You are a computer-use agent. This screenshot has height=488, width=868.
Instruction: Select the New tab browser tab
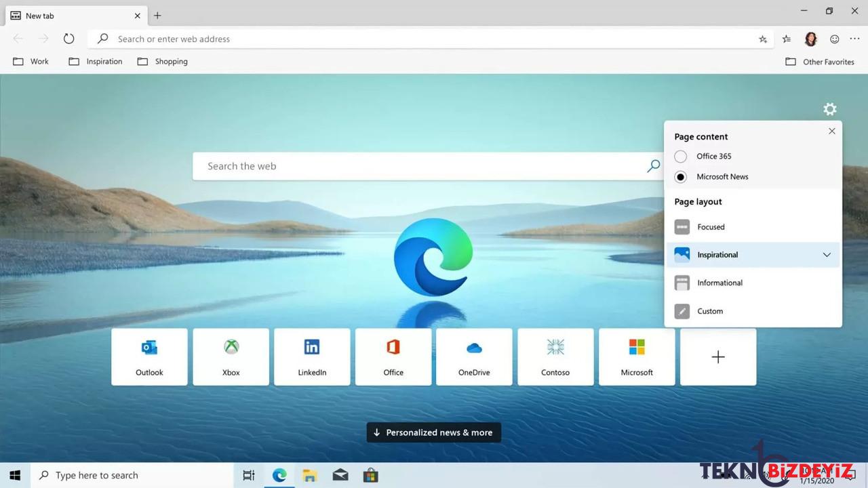[x=75, y=15]
